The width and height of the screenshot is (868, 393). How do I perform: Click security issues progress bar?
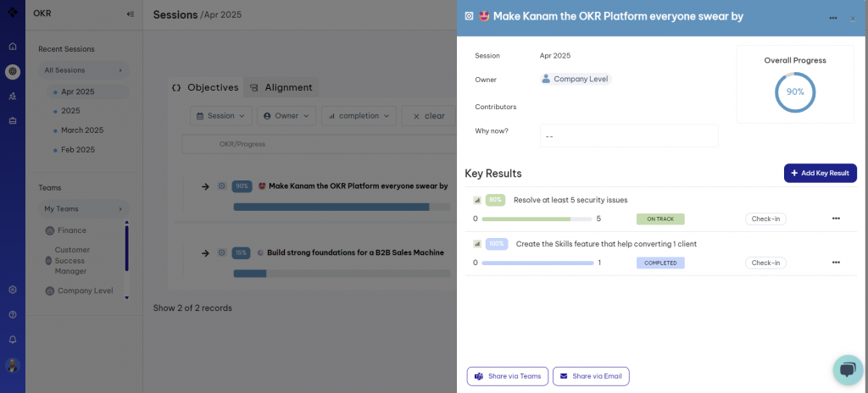tap(537, 219)
